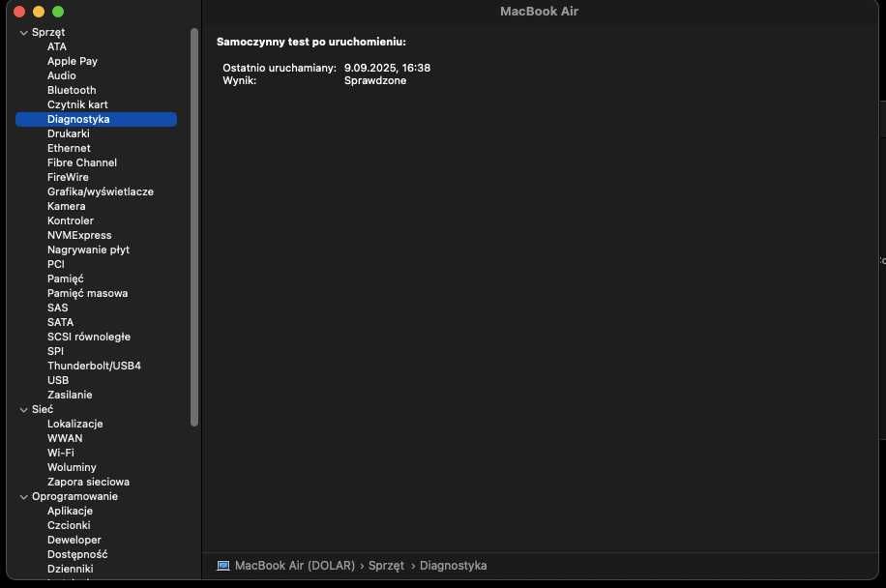Click MacBook Air (DOLAR) in path bar
886x588 pixels.
pyautogui.click(x=294, y=566)
